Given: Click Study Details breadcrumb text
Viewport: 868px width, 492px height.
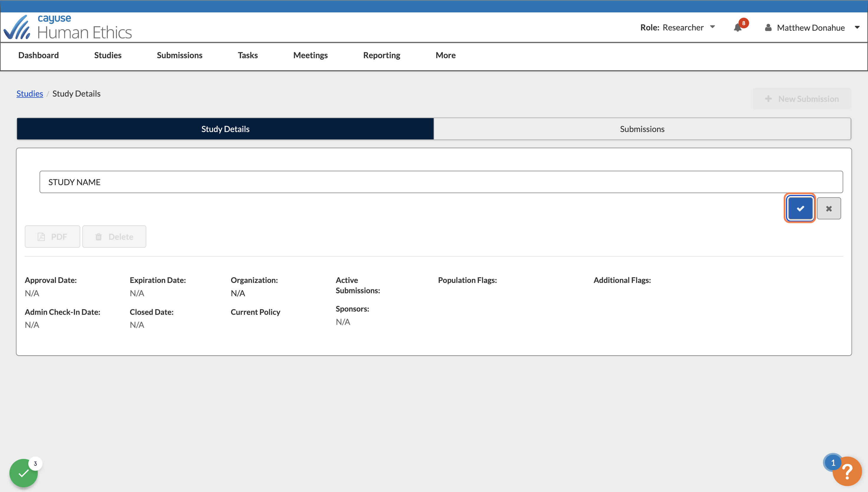Looking at the screenshot, I should (x=76, y=94).
